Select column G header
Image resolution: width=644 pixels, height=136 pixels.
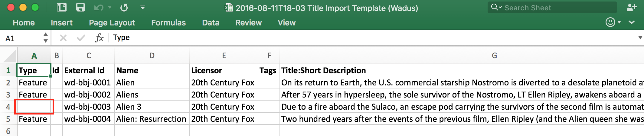click(x=494, y=55)
